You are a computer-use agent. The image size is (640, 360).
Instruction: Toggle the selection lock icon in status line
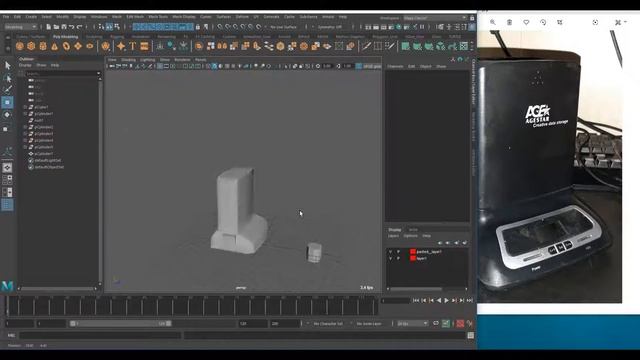[198, 27]
